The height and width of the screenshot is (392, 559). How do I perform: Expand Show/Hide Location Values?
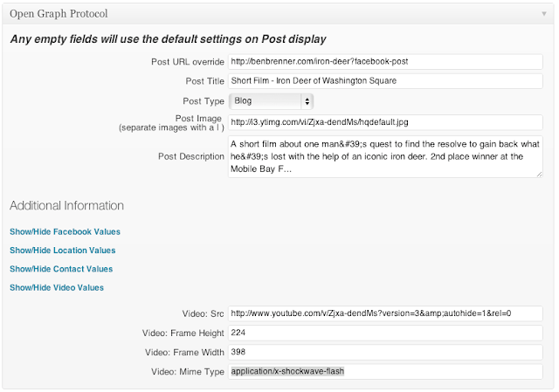pyautogui.click(x=62, y=251)
